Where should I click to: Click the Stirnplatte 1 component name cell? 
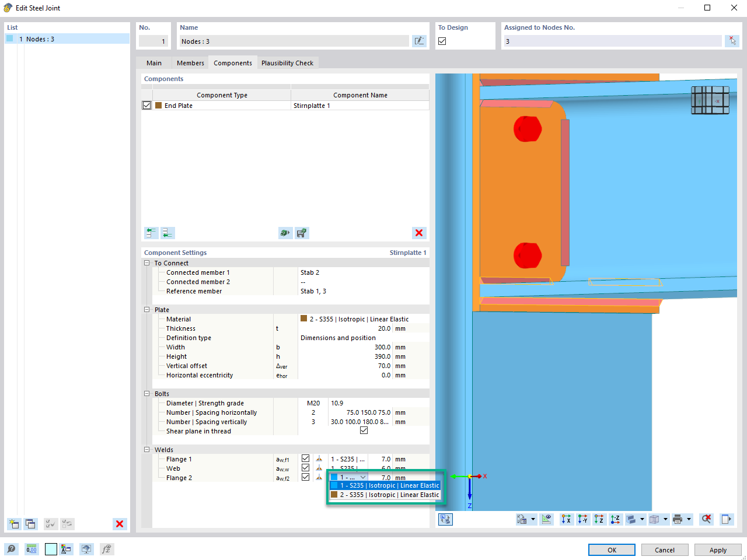pos(360,106)
